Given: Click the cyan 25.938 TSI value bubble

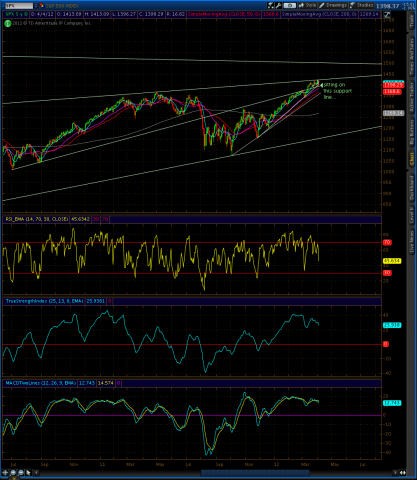Looking at the screenshot, I should [392, 325].
